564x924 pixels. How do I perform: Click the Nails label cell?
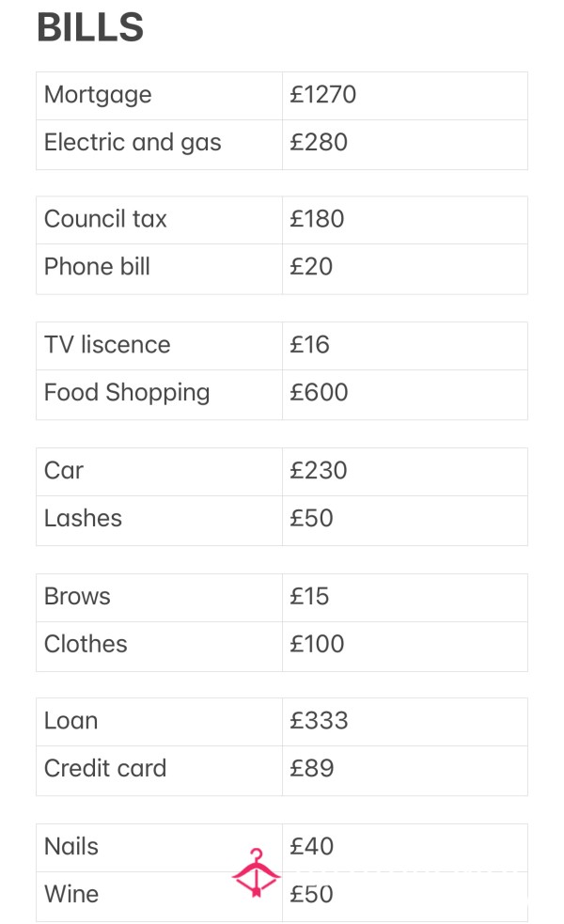159,848
